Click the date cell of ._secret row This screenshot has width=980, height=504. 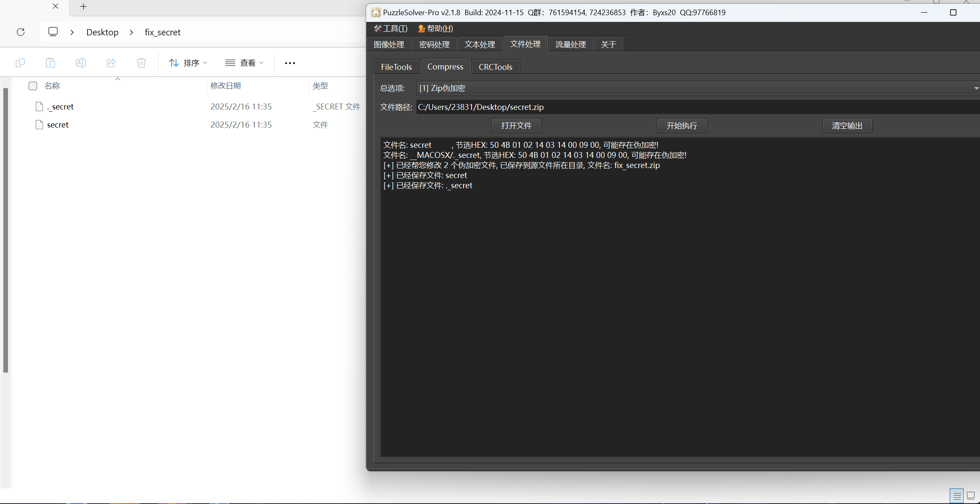[241, 107]
